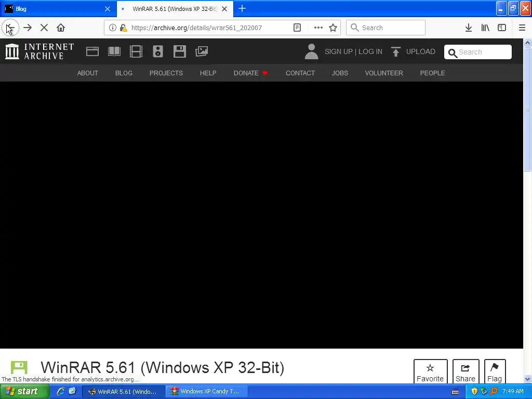Open the PEOPLE link
Viewport: 532px width, 399px height.
tap(433, 73)
